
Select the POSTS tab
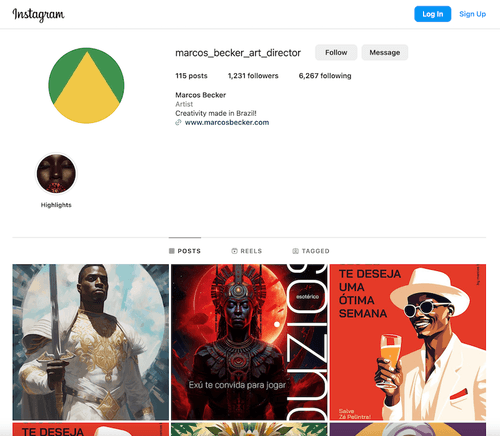185,251
